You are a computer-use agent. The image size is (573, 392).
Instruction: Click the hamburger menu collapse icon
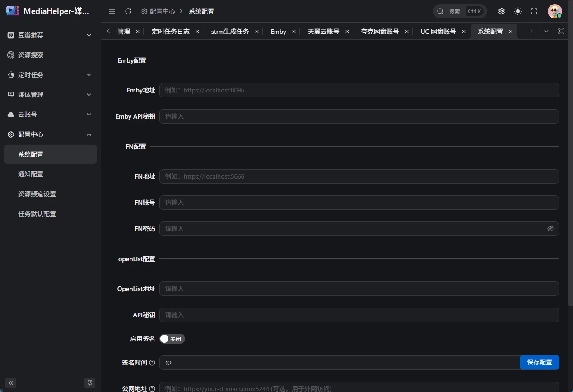[112, 11]
